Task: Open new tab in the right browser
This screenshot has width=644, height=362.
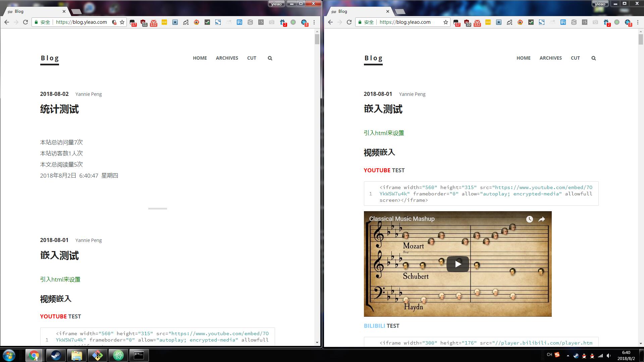Action: (x=400, y=12)
